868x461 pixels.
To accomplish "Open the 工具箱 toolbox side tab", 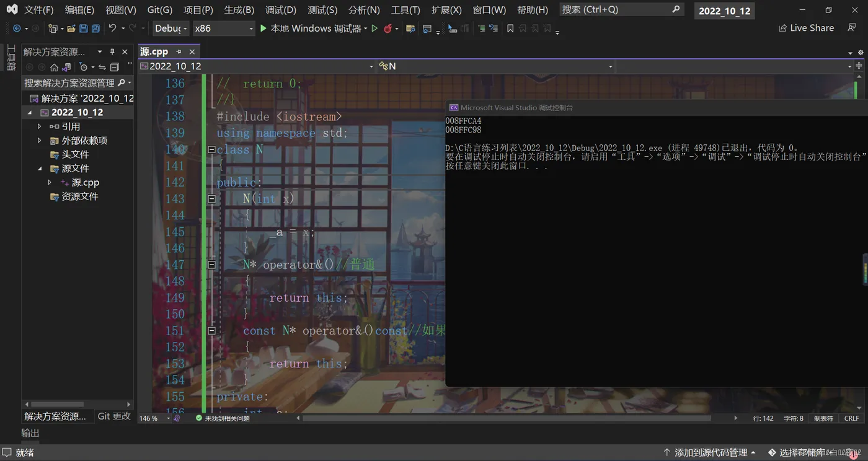I will 11,58.
